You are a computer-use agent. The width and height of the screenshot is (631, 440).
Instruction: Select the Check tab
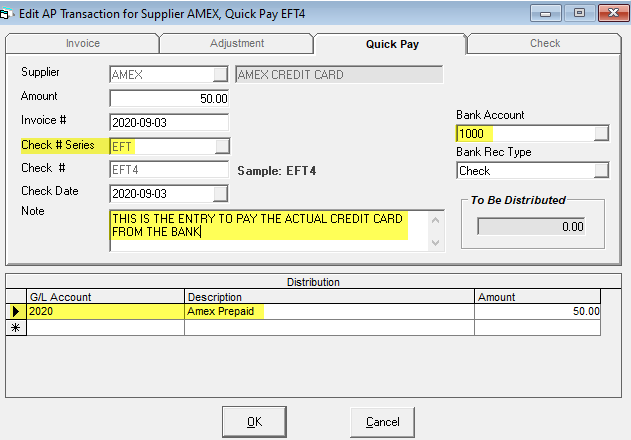(544, 44)
